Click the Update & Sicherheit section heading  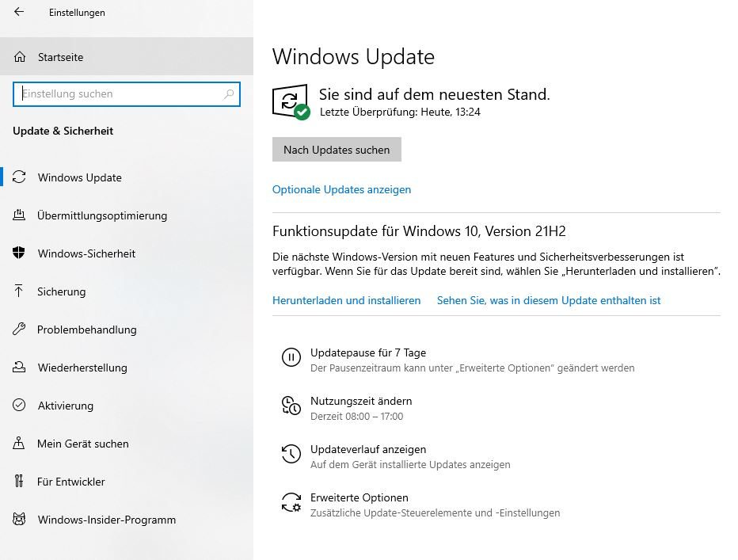63,131
